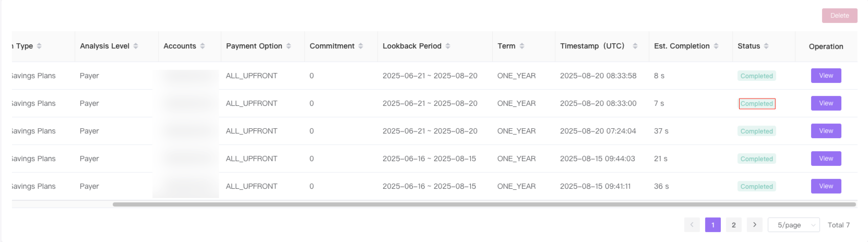Sort by Status column icon
The width and height of the screenshot is (868, 242).
pos(766,46)
